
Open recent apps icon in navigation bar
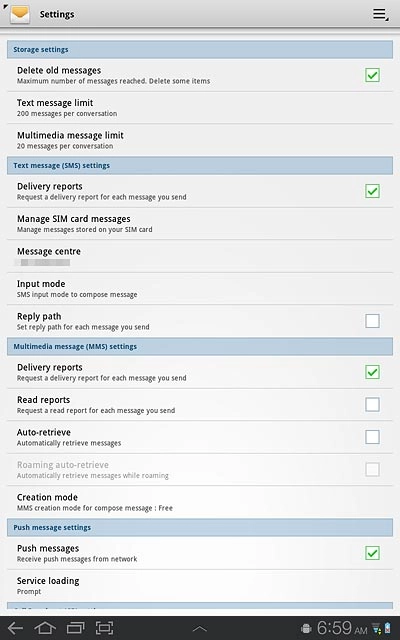coord(75,628)
